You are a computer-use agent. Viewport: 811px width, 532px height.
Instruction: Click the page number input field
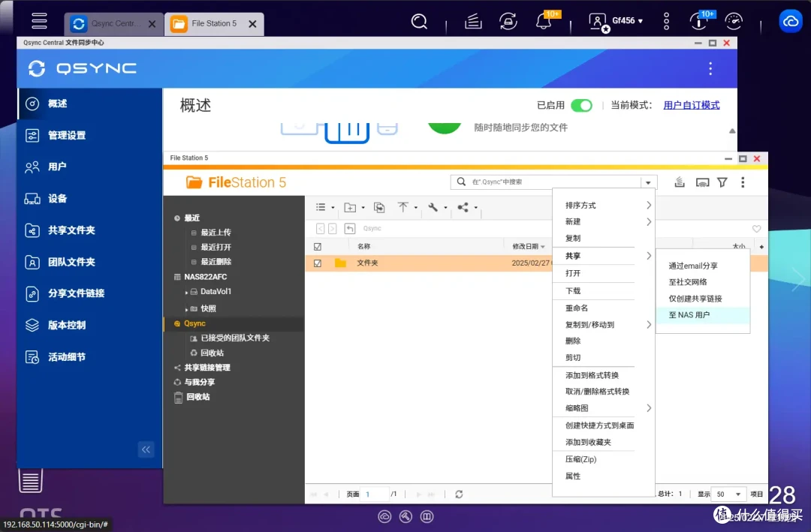[375, 494]
